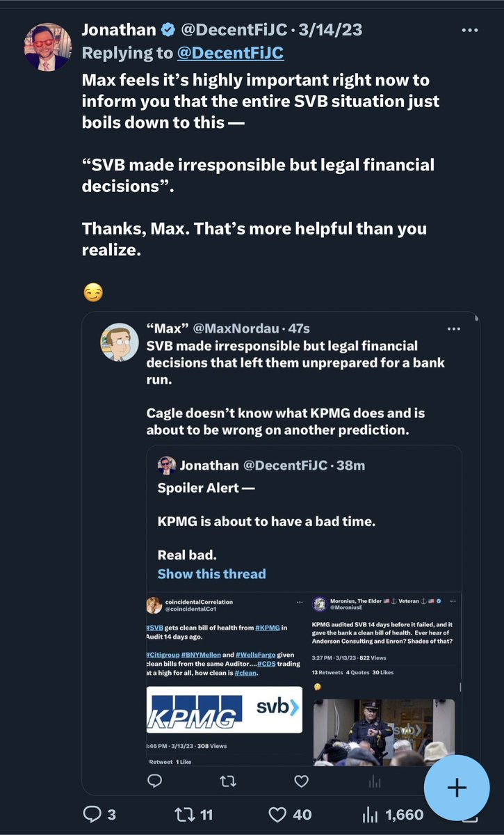Open the more options menu on Jonathan's tweet

pyautogui.click(x=470, y=30)
